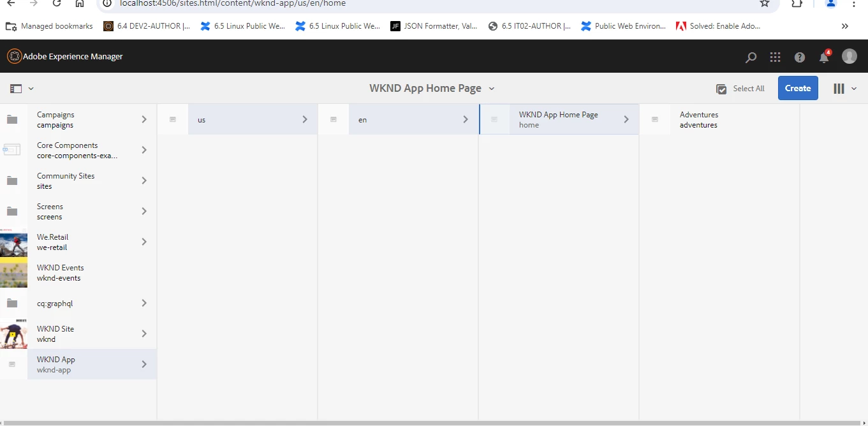
Task: Select the Adventures page row
Action: click(719, 119)
